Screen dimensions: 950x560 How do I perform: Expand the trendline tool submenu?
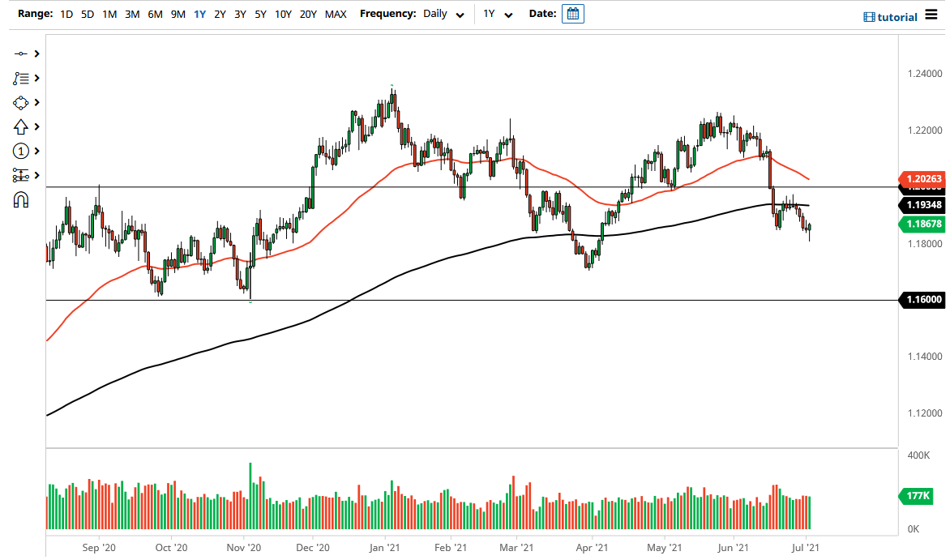[36, 53]
